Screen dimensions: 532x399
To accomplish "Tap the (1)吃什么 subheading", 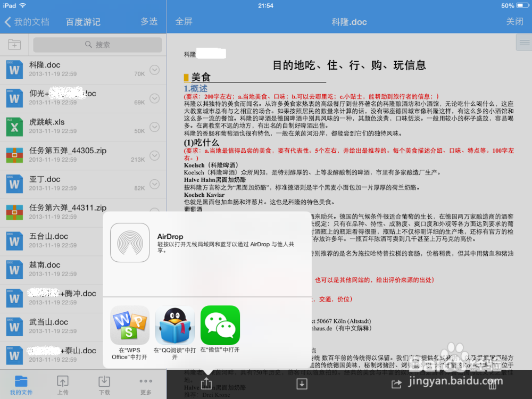I will click(202, 143).
